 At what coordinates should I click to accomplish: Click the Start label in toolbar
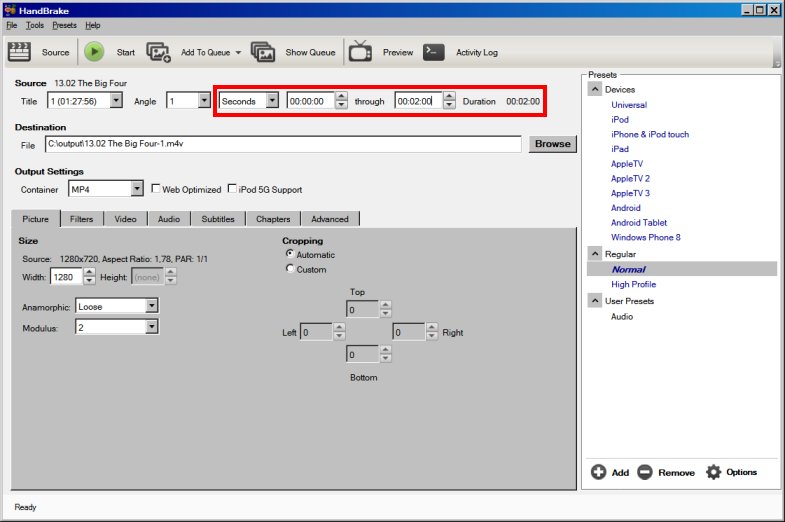(x=126, y=53)
